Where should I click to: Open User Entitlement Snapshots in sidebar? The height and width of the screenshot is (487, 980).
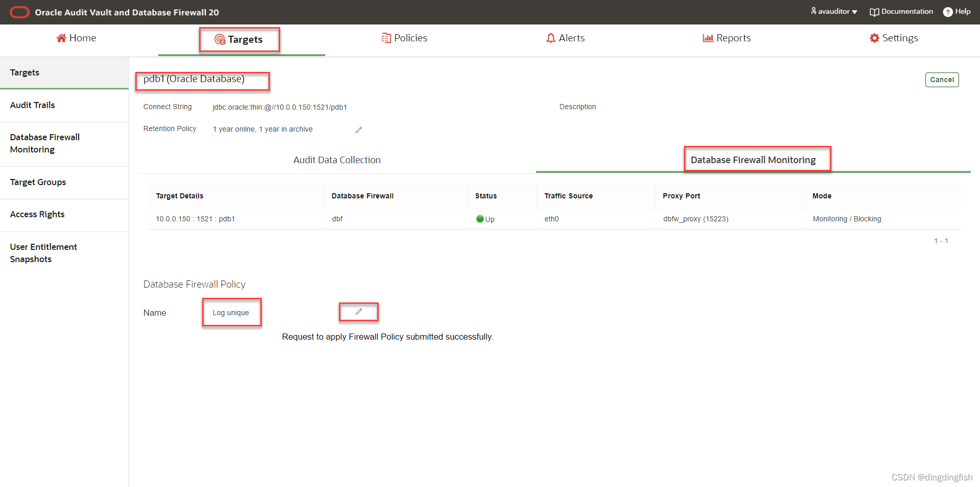(x=64, y=253)
